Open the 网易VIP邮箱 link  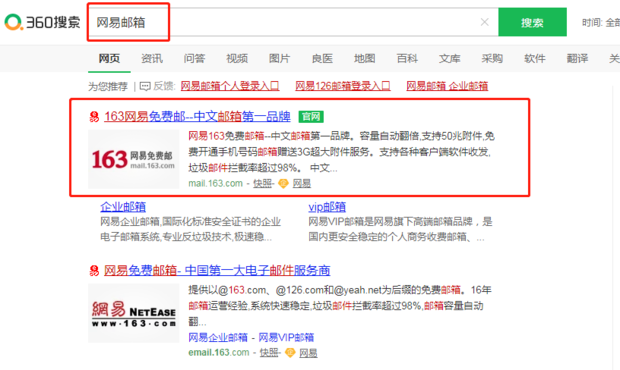coord(286,337)
